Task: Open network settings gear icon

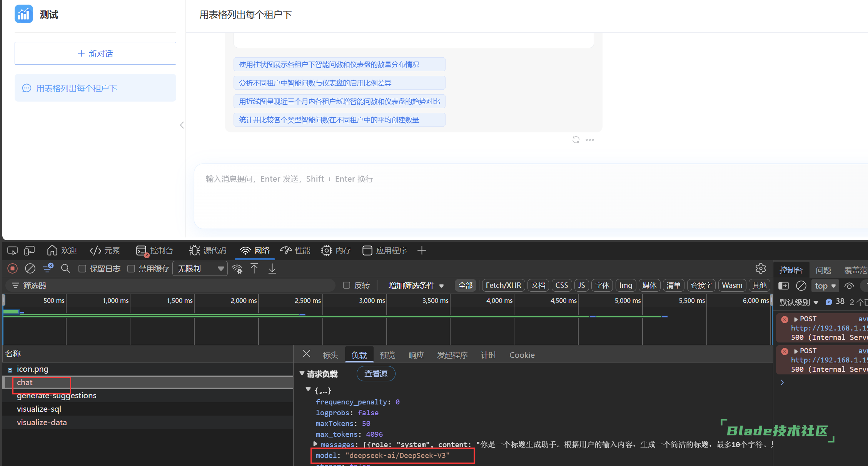Action: (760, 269)
